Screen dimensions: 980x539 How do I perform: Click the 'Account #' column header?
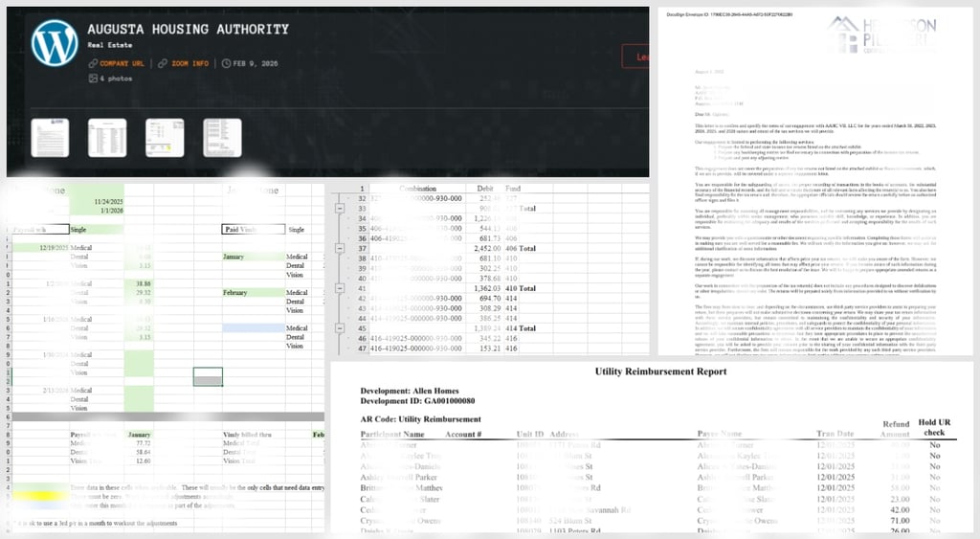tap(463, 434)
